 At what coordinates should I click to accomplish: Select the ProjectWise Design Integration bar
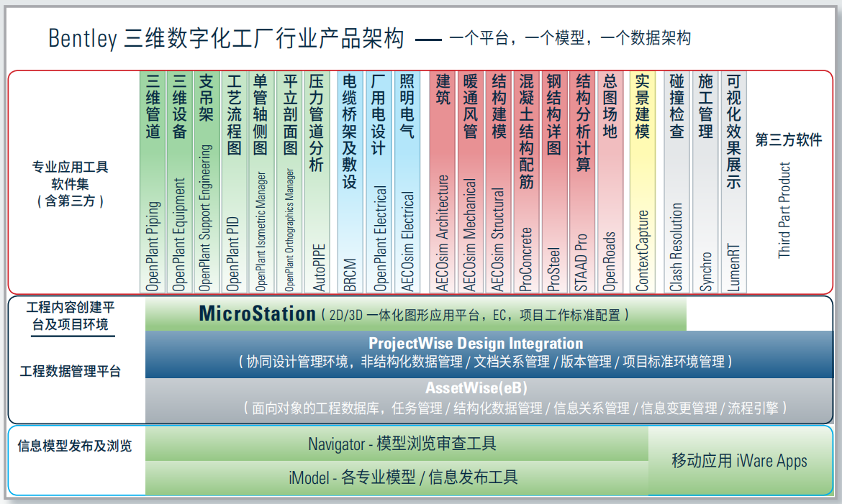point(489,354)
